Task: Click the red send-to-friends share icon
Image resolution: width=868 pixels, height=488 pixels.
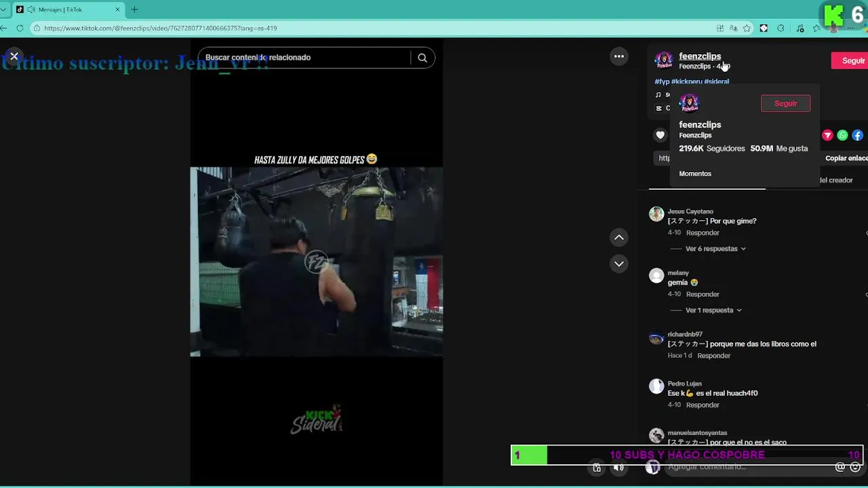Action: [x=827, y=136]
